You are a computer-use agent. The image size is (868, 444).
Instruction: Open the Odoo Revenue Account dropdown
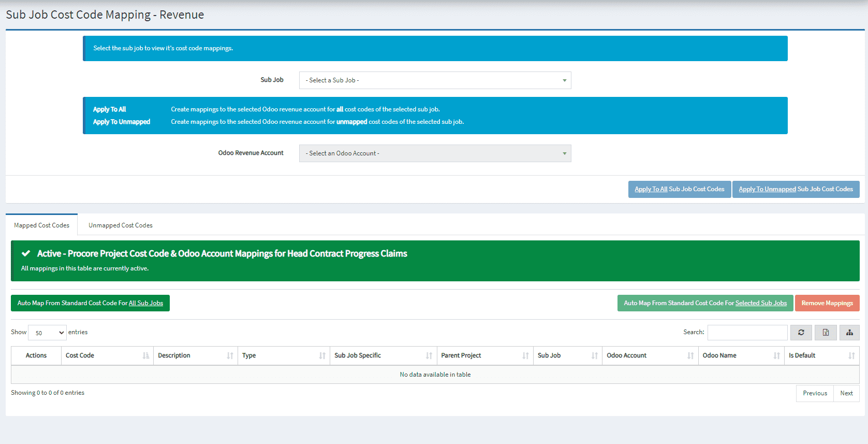coord(435,153)
